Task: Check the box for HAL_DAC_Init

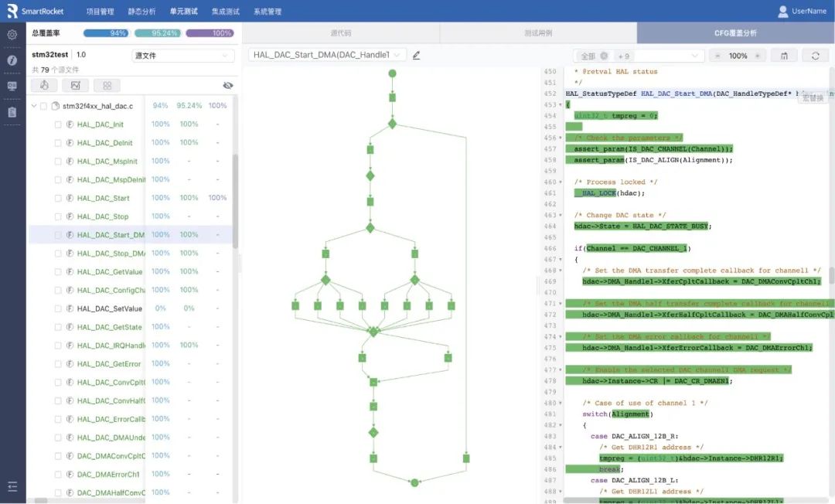Action: pyautogui.click(x=58, y=124)
